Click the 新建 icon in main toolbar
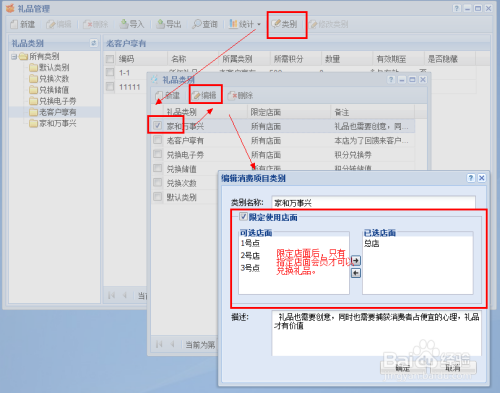The image size is (500, 393). click(x=14, y=24)
